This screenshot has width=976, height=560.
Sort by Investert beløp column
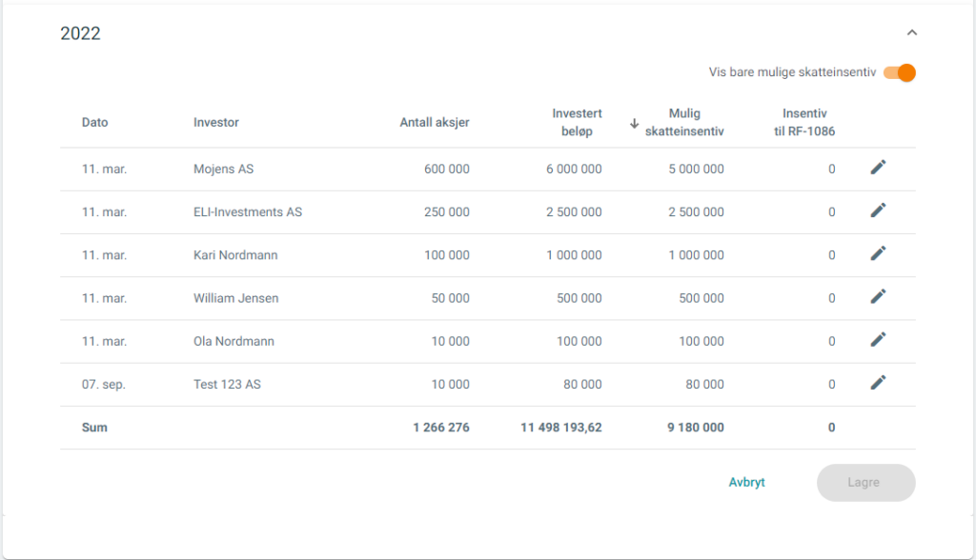click(577, 123)
